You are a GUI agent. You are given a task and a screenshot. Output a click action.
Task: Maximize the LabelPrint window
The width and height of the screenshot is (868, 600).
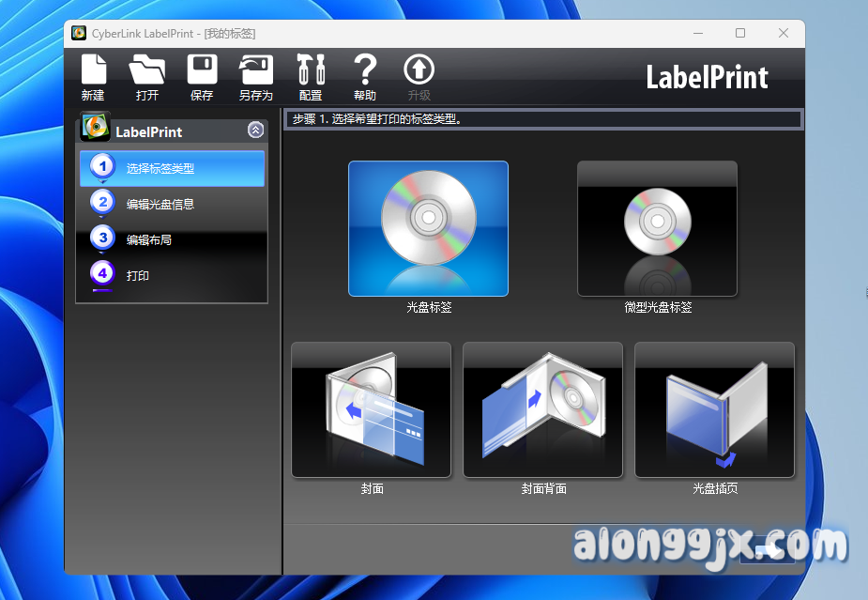pyautogui.click(x=740, y=33)
